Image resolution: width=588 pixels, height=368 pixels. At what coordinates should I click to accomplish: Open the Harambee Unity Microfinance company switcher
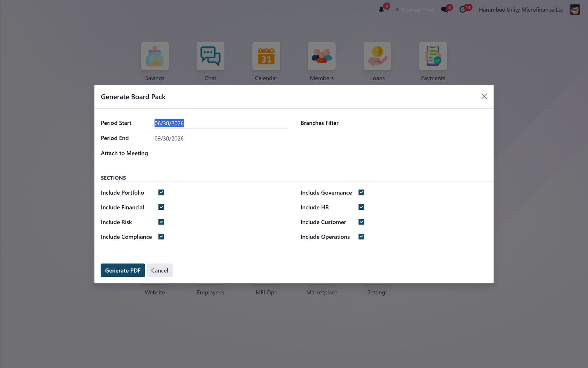point(521,10)
